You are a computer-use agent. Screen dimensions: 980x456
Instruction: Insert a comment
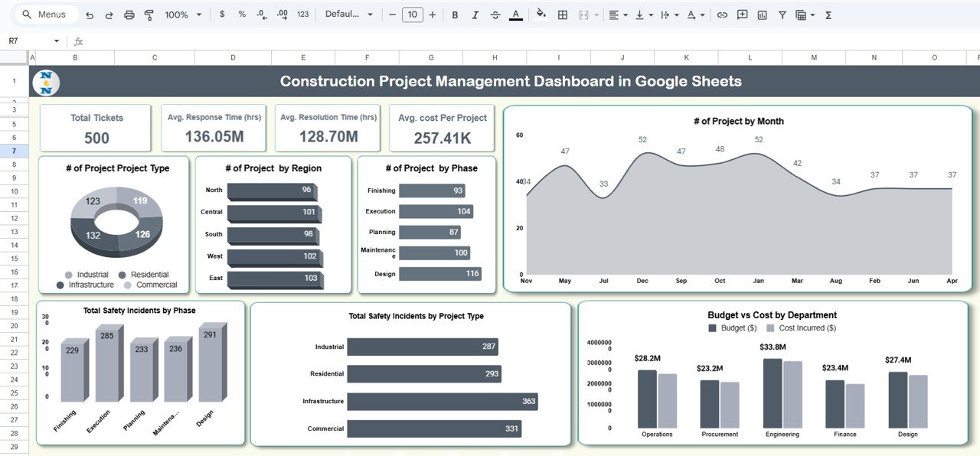click(742, 14)
